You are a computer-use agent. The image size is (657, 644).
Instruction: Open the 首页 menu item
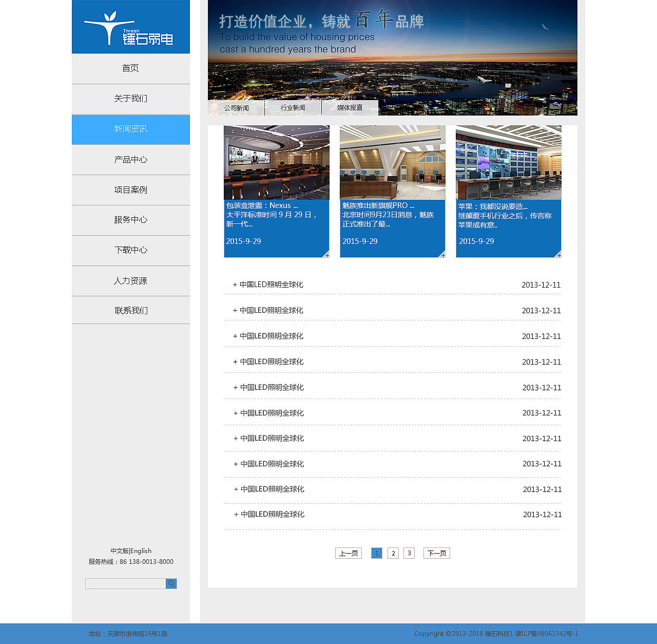pos(130,68)
